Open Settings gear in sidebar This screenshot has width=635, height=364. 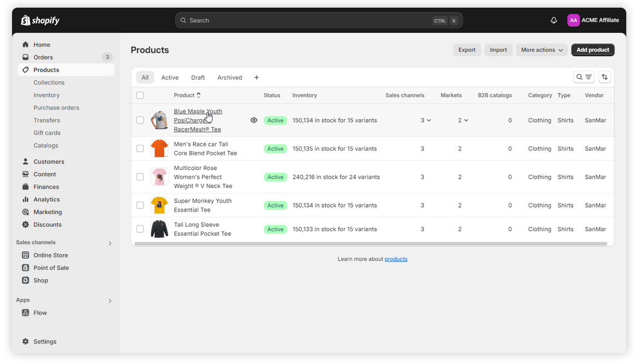[x=25, y=342]
